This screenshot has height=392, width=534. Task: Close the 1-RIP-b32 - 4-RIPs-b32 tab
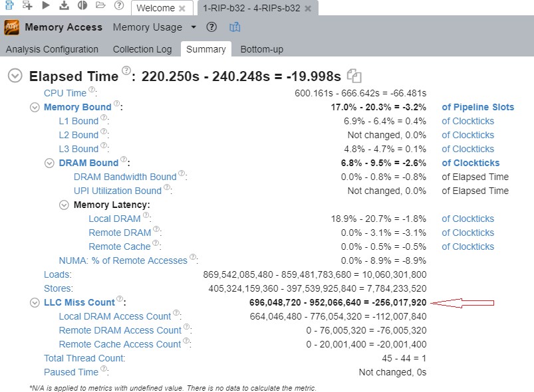coord(308,8)
